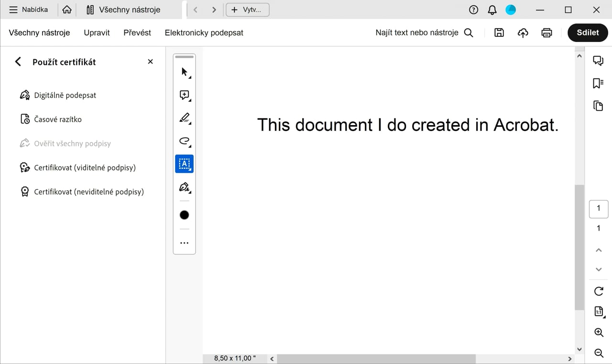This screenshot has width=612, height=364.
Task: Choose Časové razítko tool
Action: tap(51, 119)
